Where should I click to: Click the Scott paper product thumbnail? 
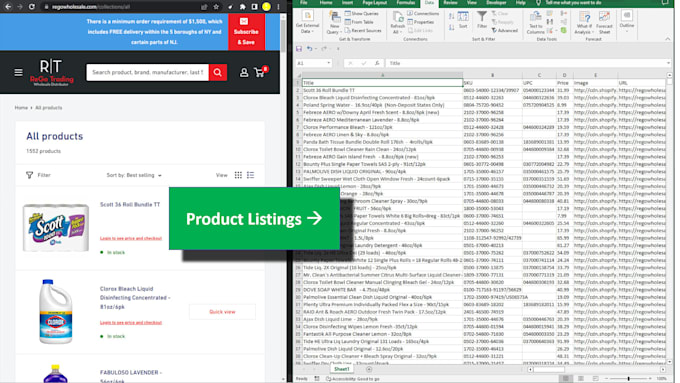coord(56,228)
